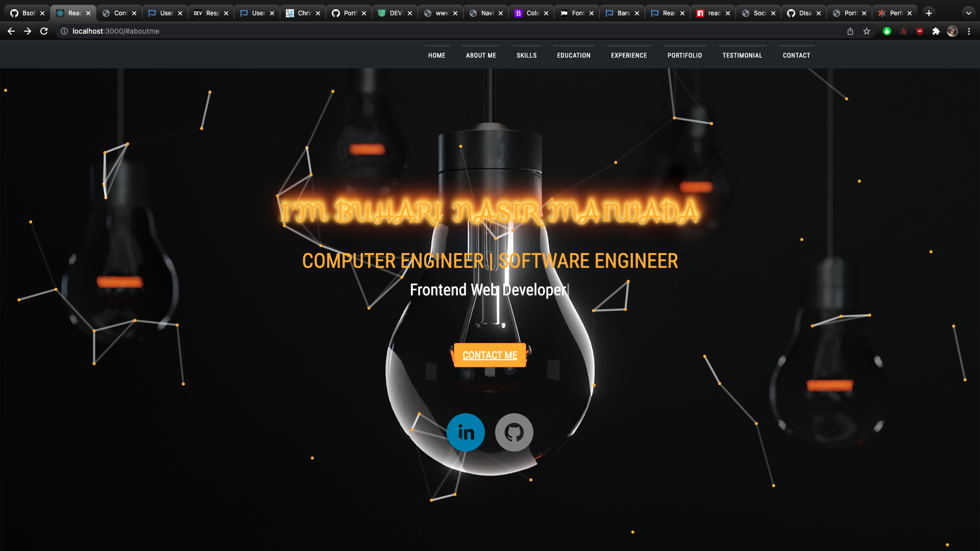Click the share page icon
This screenshot has height=551, width=980.
850,31
